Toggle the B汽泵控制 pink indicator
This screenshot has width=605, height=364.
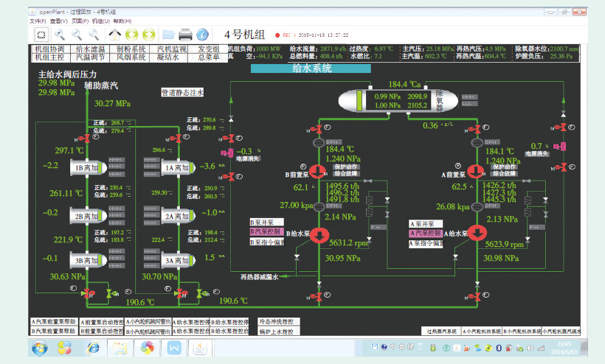268,231
